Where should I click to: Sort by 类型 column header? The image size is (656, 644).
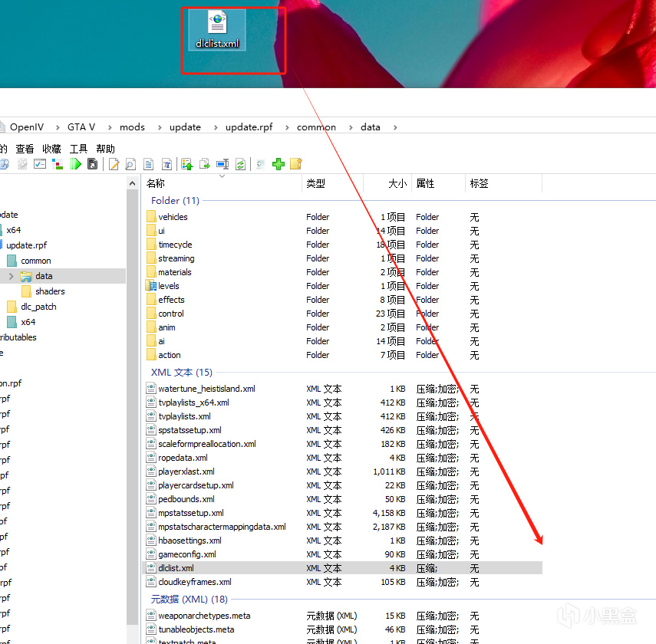point(332,183)
